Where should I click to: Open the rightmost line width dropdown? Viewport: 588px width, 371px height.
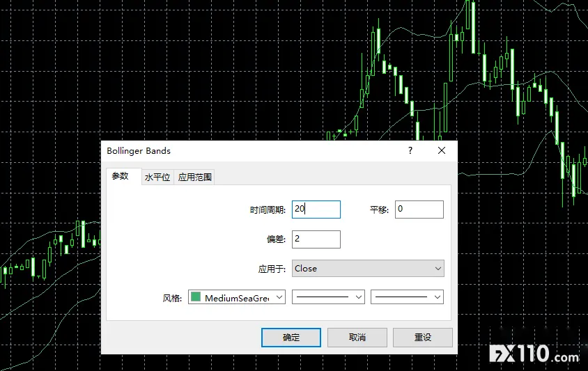(x=407, y=297)
